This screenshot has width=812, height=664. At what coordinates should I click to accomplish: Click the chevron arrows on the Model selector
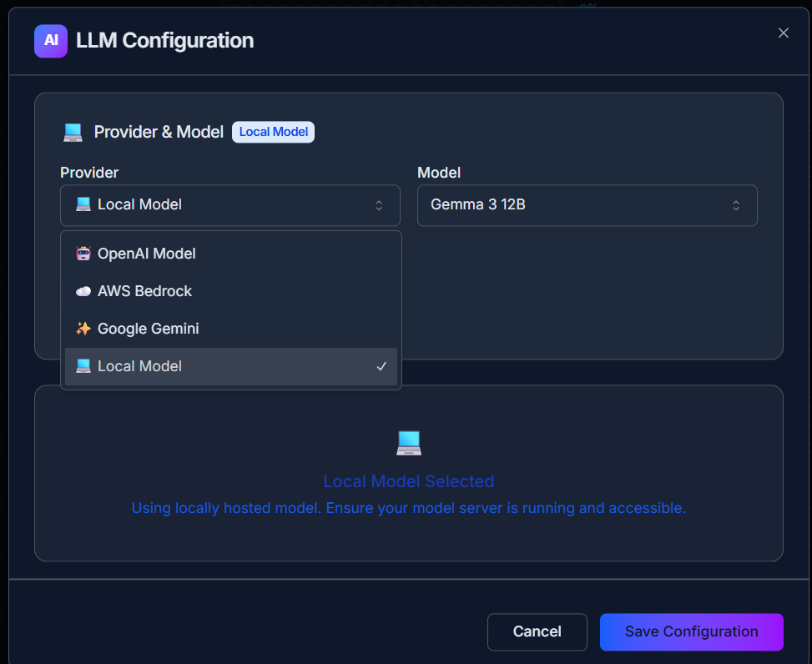(736, 205)
